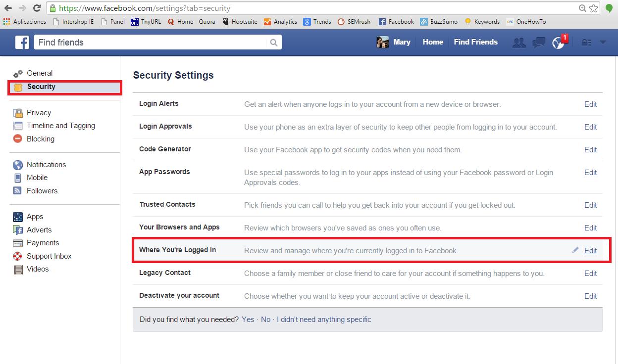Viewport: 618px width, 364px height.
Task: Open notifications globe with red badge
Action: point(559,43)
